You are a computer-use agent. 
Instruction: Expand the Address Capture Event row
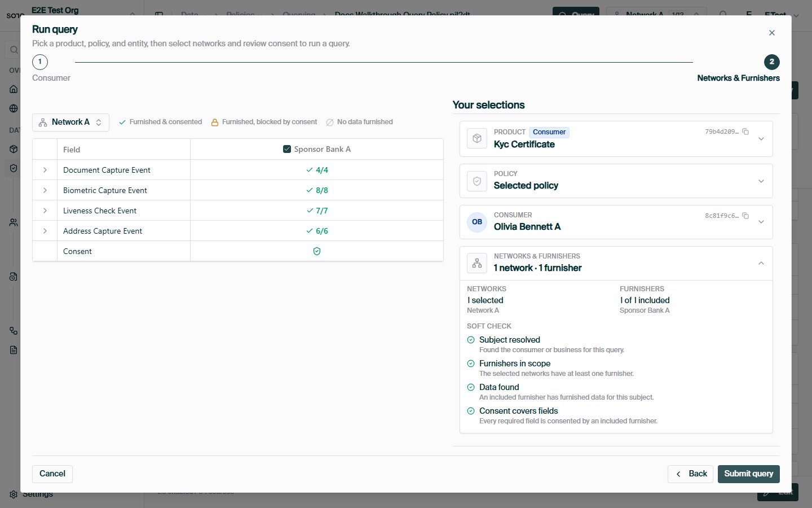coord(45,231)
